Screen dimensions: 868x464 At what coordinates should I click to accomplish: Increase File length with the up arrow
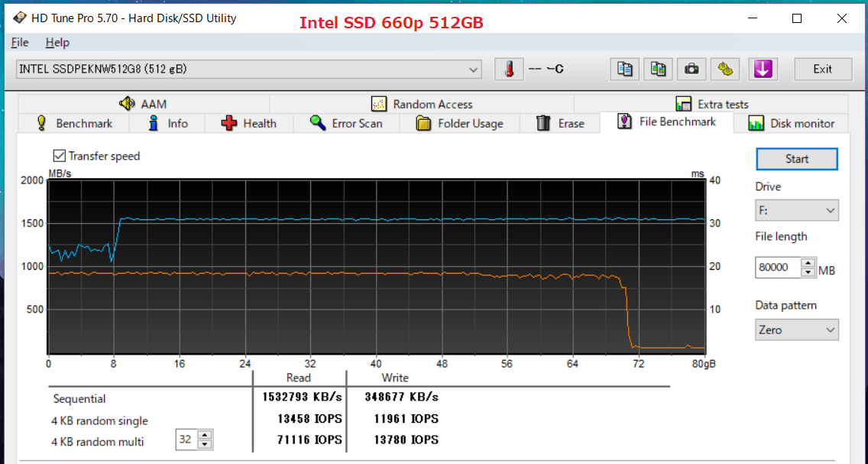(808, 263)
